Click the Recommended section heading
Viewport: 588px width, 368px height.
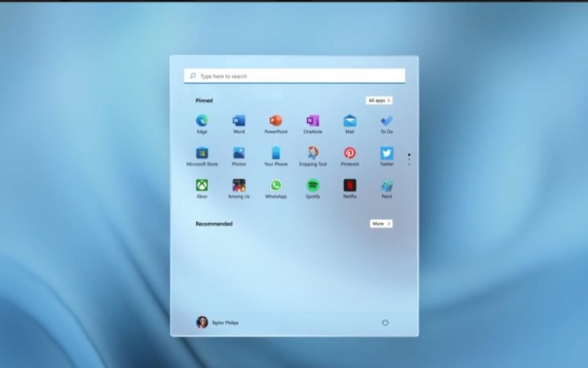tap(214, 224)
